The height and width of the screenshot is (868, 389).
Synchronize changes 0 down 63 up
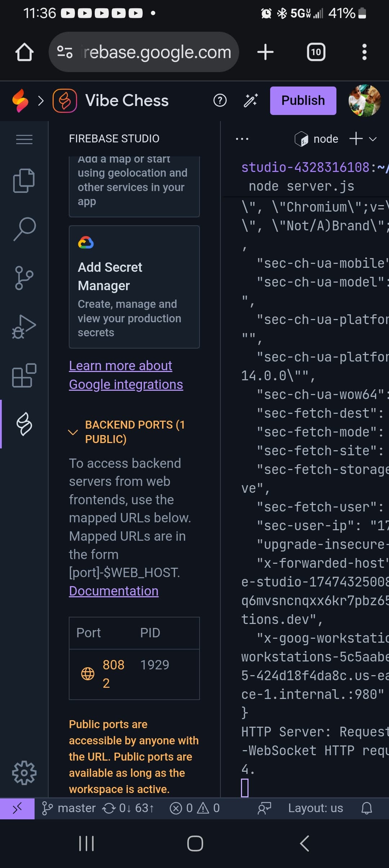click(129, 808)
